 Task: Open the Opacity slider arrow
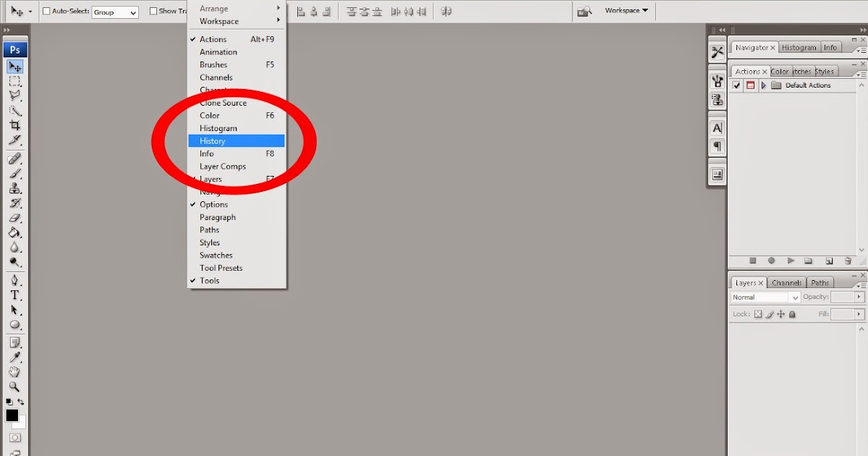click(859, 297)
